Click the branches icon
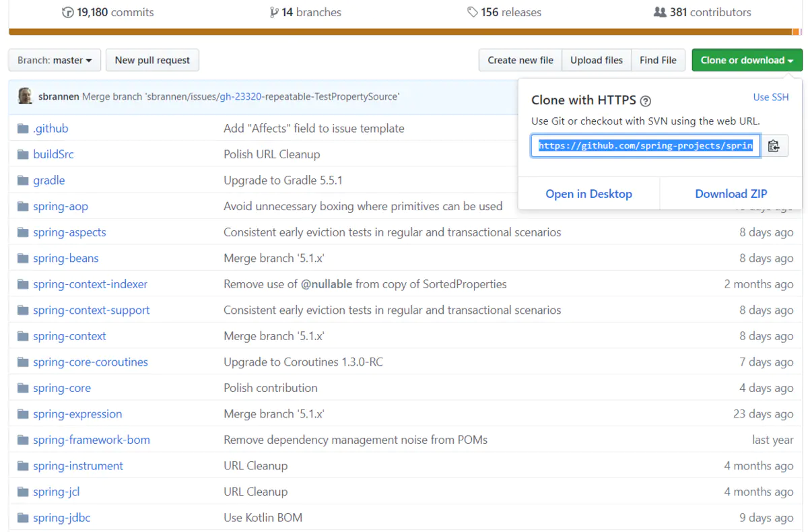This screenshot has width=808, height=532. pos(274,12)
